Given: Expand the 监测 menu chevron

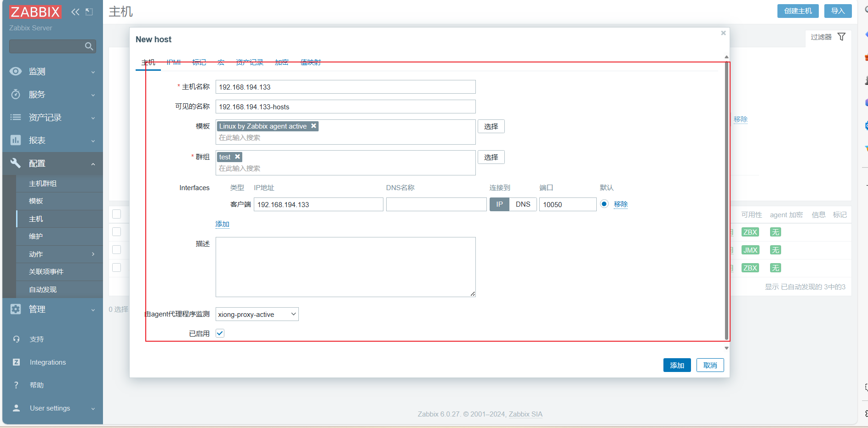Looking at the screenshot, I should coord(93,72).
